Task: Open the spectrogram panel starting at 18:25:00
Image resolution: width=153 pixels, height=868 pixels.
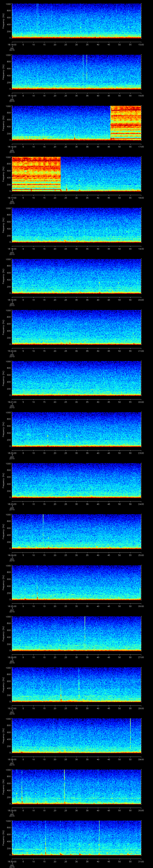Action: pyautogui.click(x=76, y=582)
